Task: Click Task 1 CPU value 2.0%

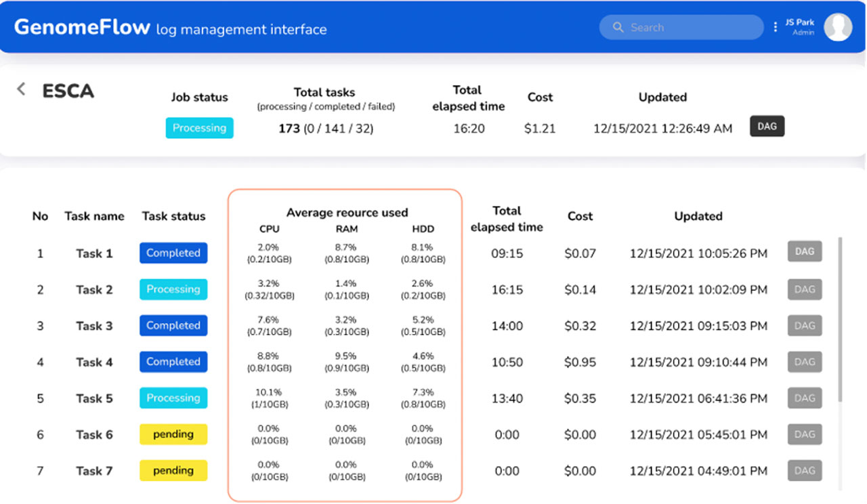Action: pyautogui.click(x=269, y=247)
